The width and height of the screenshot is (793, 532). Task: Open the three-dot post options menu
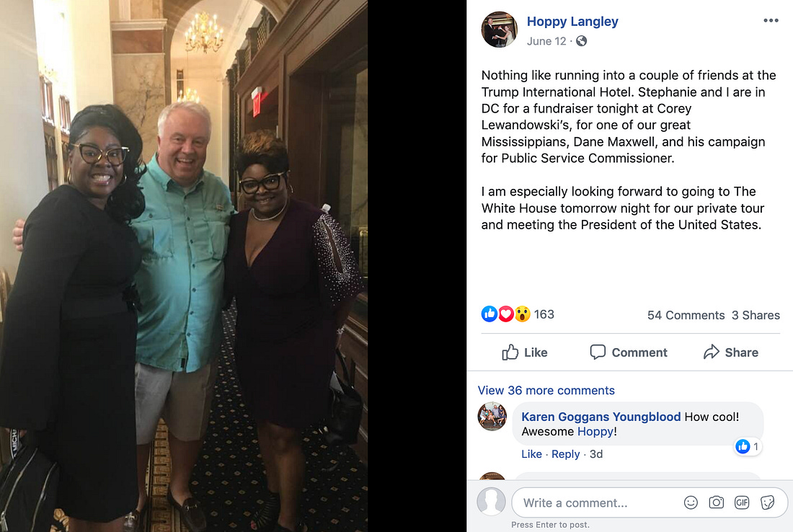pos(771,21)
